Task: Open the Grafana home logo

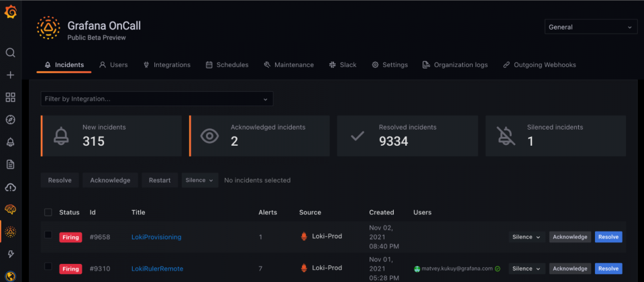Action: [x=10, y=13]
